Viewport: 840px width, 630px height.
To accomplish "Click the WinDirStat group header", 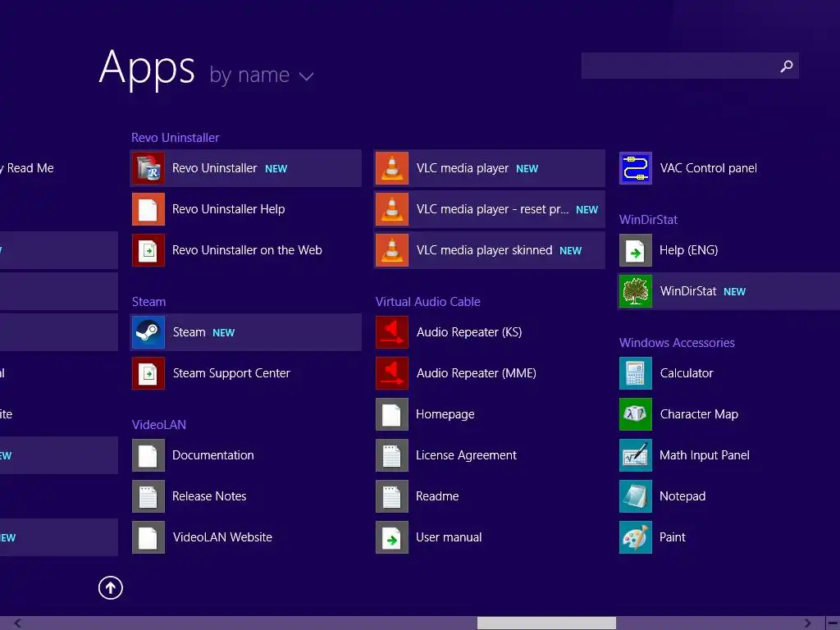I will click(648, 220).
